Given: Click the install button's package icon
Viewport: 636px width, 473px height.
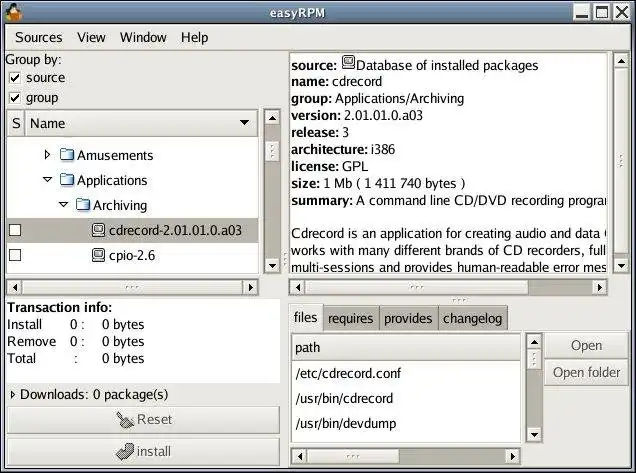Looking at the screenshot, I should 125,451.
